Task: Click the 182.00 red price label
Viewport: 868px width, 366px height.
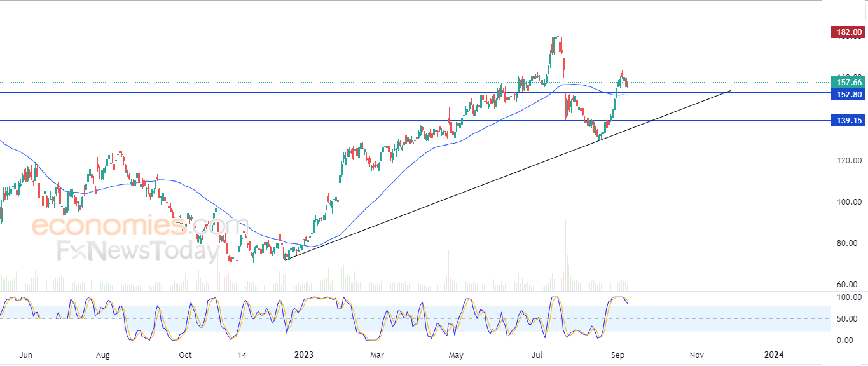Action: (848, 32)
